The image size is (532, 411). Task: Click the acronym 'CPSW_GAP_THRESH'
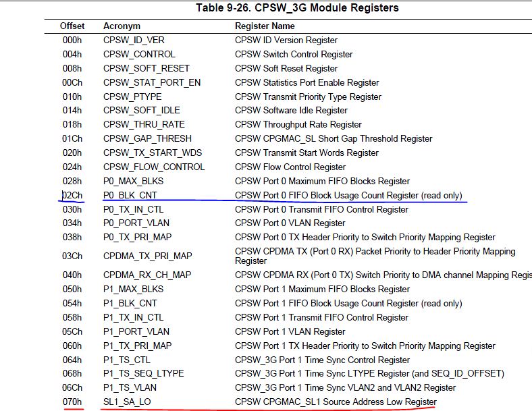[147, 139]
